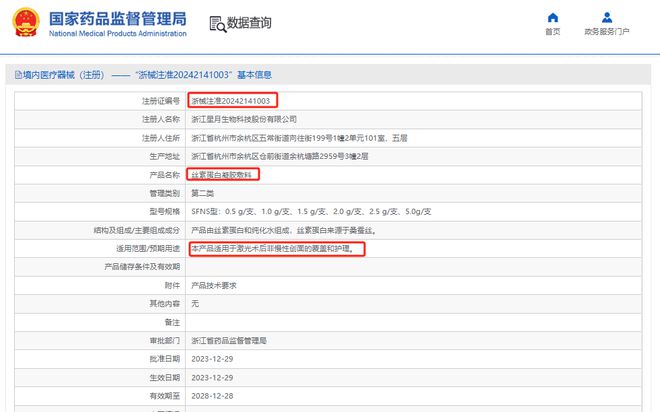
Task: Open 产品技术要求 attachment
Action: click(214, 285)
